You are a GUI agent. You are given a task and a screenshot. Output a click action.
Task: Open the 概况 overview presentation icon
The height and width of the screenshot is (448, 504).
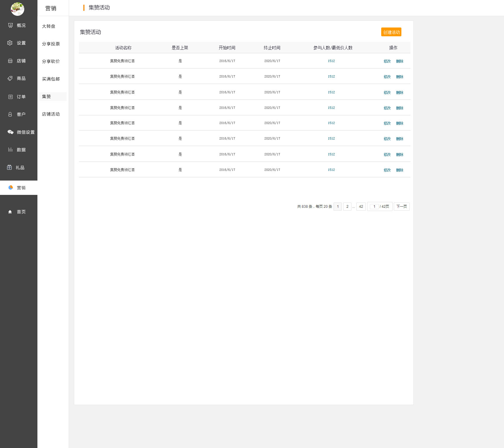point(11,25)
